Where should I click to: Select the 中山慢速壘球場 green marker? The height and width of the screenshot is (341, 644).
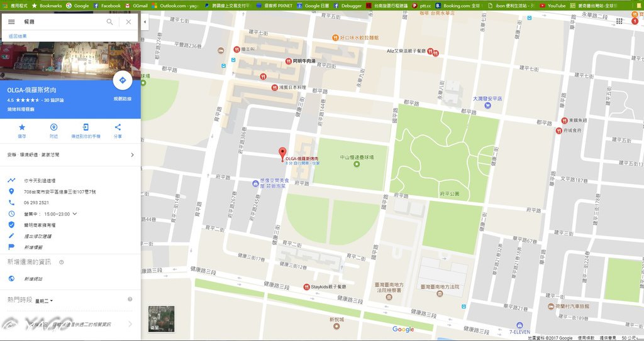[x=357, y=164]
